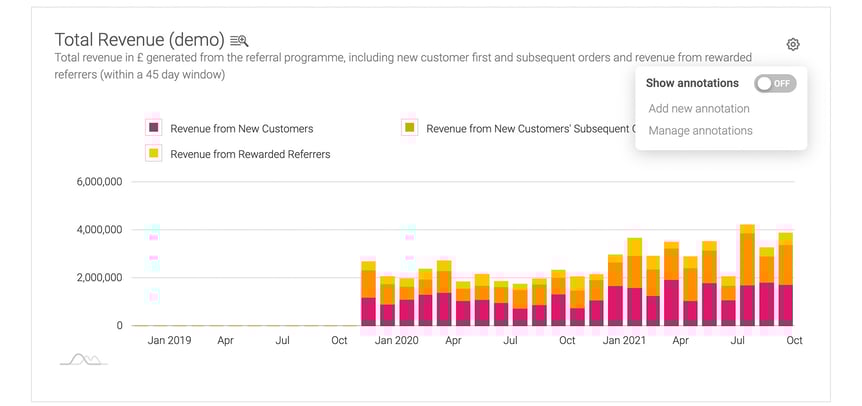Toggle Revenue from New Customers legend swatch
Image resolution: width=862 pixels, height=406 pixels.
click(153, 128)
